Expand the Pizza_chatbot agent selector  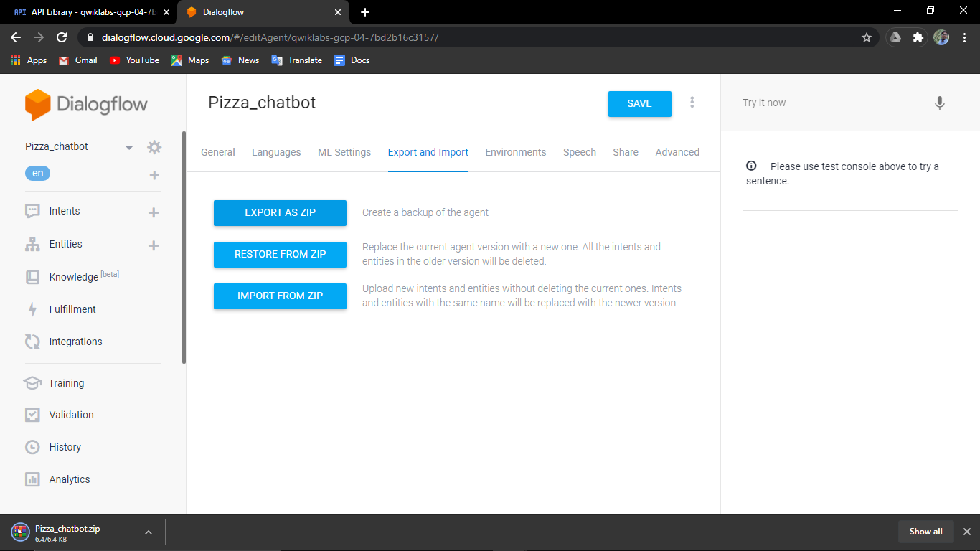pos(129,146)
